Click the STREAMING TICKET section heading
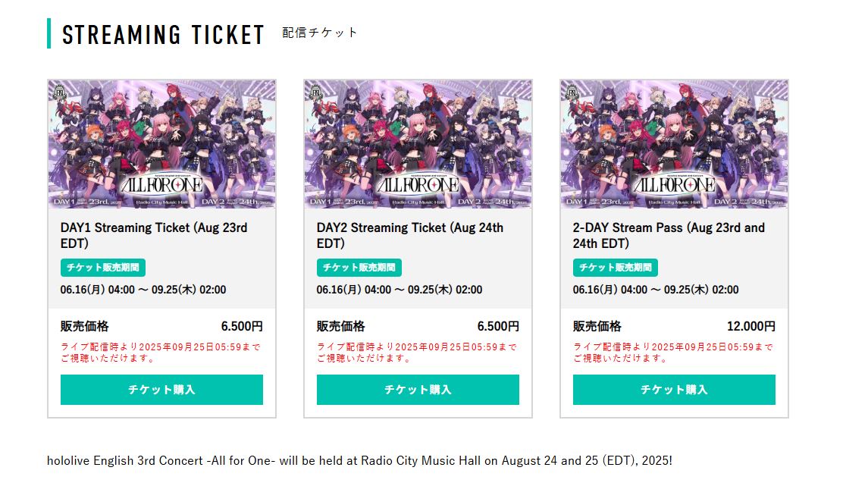 tap(164, 35)
